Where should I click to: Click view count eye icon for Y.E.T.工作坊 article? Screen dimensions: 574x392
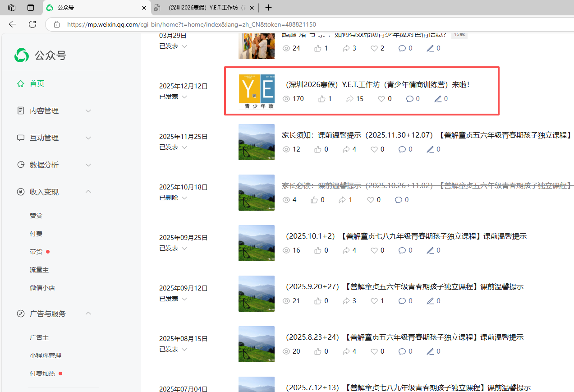tap(286, 99)
